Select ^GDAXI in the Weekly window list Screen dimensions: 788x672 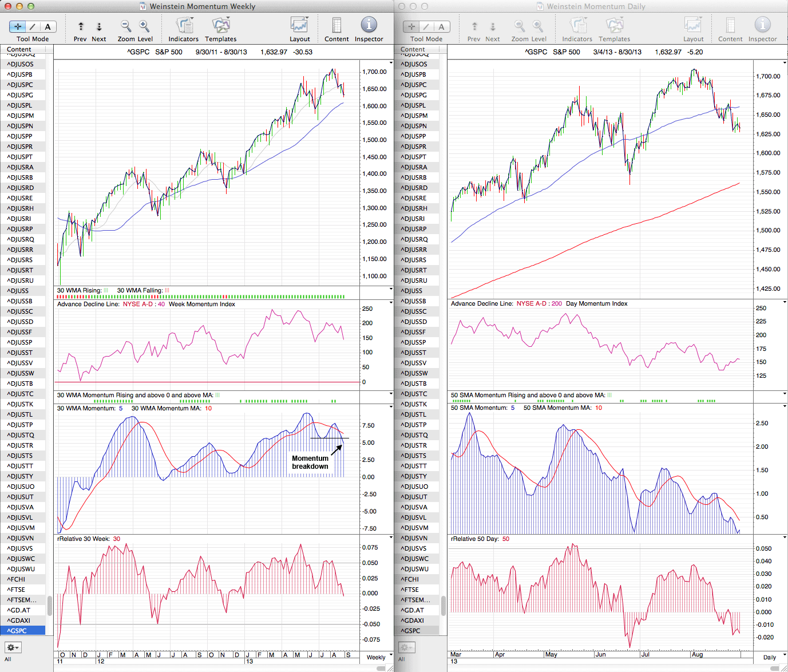(23, 620)
